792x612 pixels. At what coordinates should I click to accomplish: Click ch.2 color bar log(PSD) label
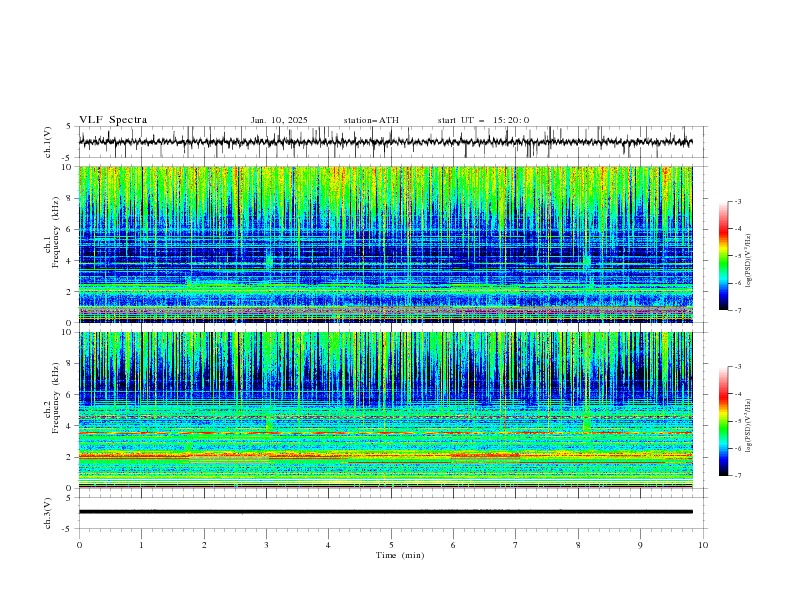[749, 425]
